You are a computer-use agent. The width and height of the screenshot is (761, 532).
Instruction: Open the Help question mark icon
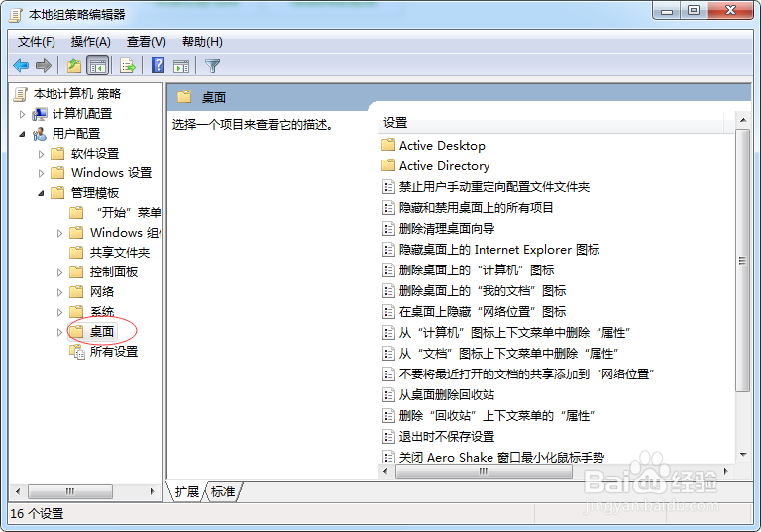point(159,65)
